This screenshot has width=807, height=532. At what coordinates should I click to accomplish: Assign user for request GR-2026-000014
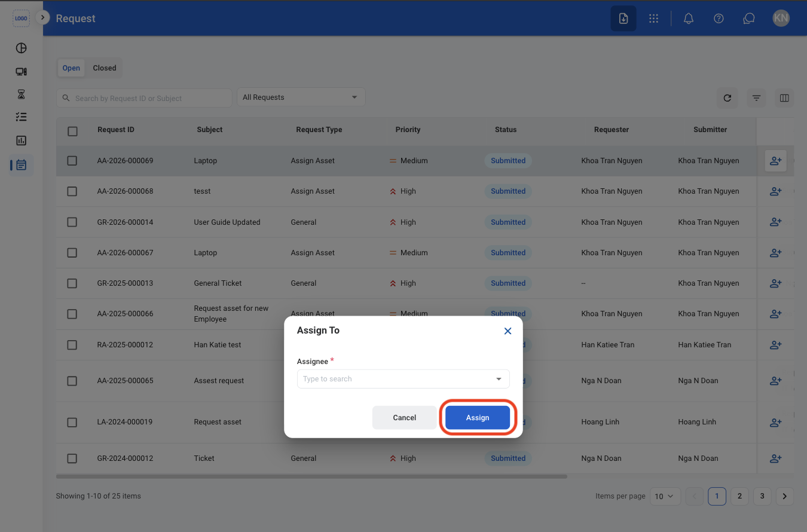click(x=775, y=222)
